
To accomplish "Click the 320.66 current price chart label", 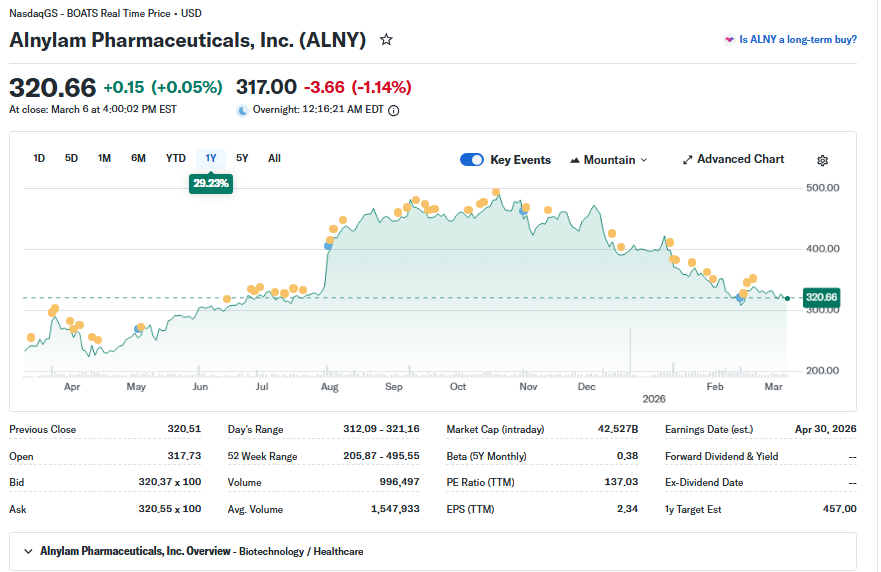I will point(821,297).
